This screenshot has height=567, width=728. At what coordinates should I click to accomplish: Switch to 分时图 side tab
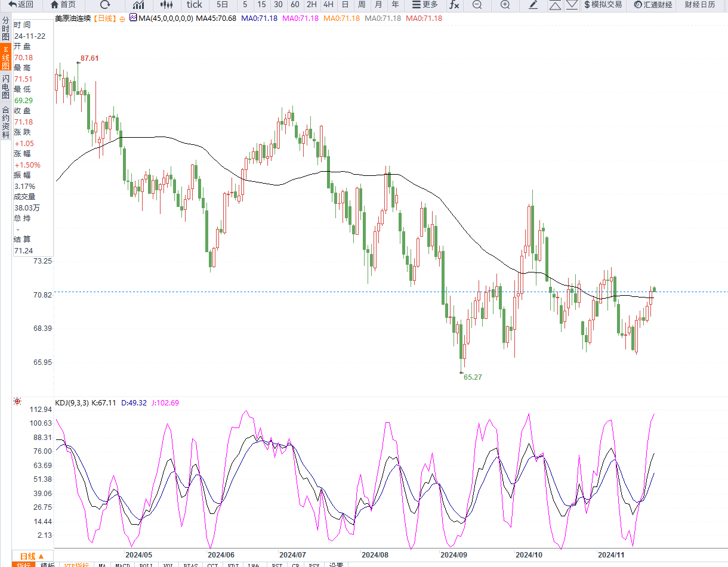click(x=5, y=28)
